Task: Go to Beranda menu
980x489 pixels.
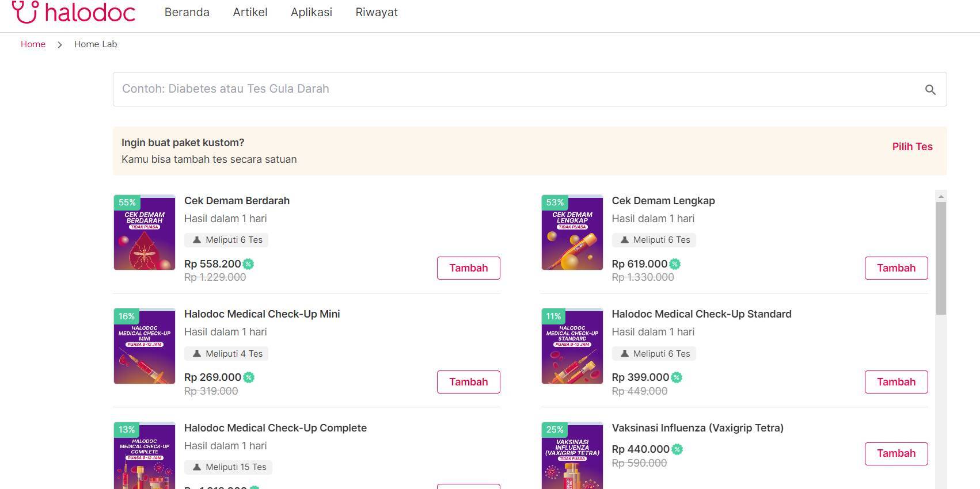Action: (x=187, y=12)
